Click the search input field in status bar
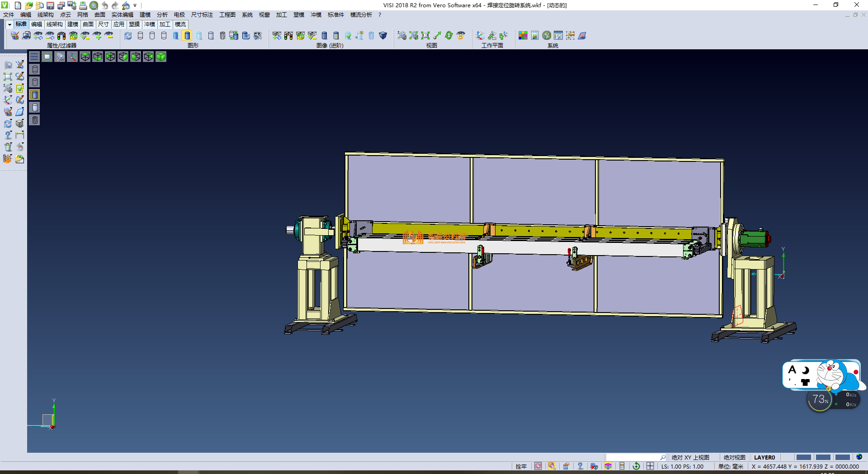The height and width of the screenshot is (474, 868). tap(633, 457)
